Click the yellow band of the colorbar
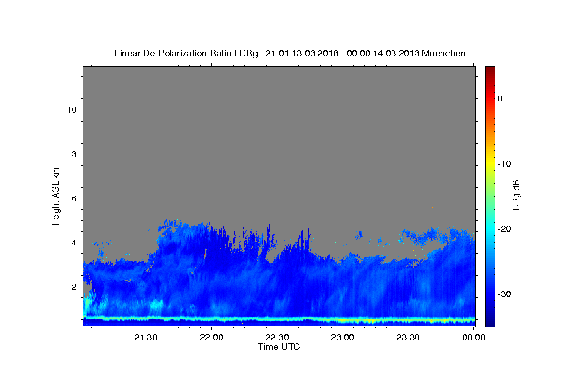The height and width of the screenshot is (392, 588). click(x=490, y=162)
